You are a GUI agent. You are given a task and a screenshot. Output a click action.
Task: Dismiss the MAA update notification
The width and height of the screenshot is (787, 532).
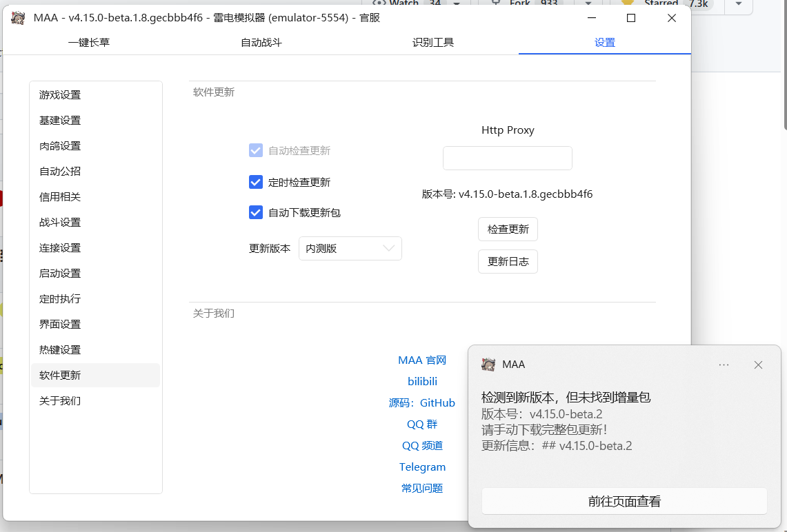(x=758, y=365)
